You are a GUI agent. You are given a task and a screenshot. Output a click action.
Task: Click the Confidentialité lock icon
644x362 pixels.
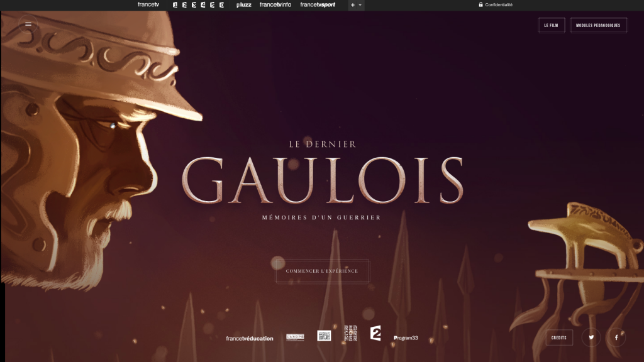(480, 4)
